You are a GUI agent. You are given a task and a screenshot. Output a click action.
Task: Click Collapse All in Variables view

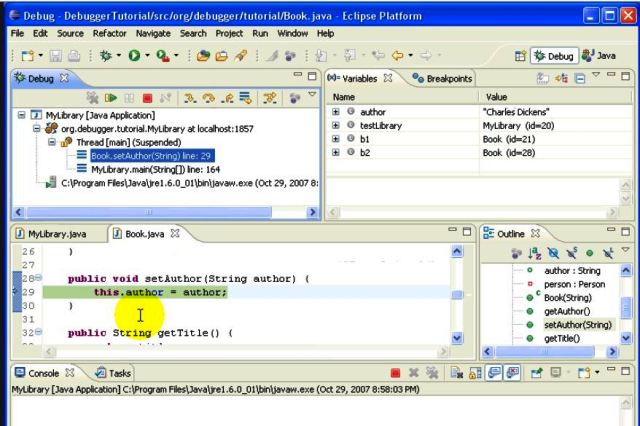pos(580,78)
